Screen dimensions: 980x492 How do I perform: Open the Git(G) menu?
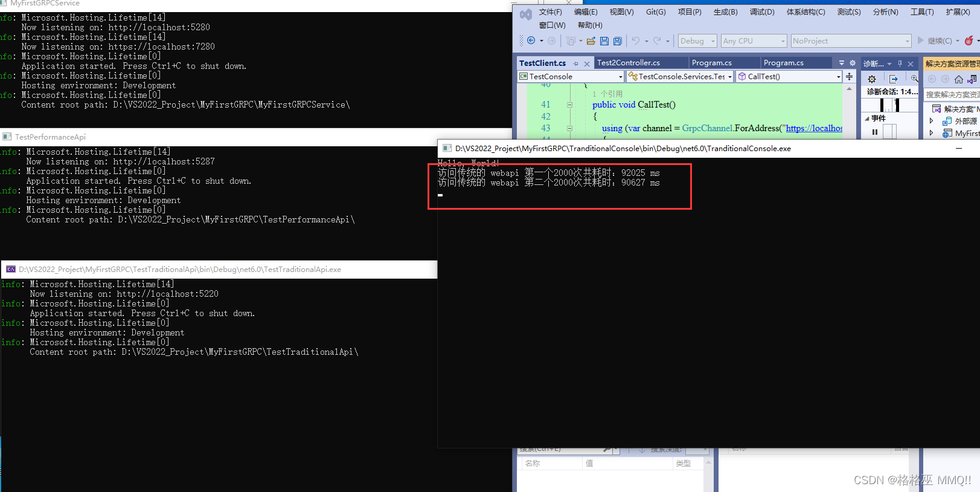click(656, 12)
